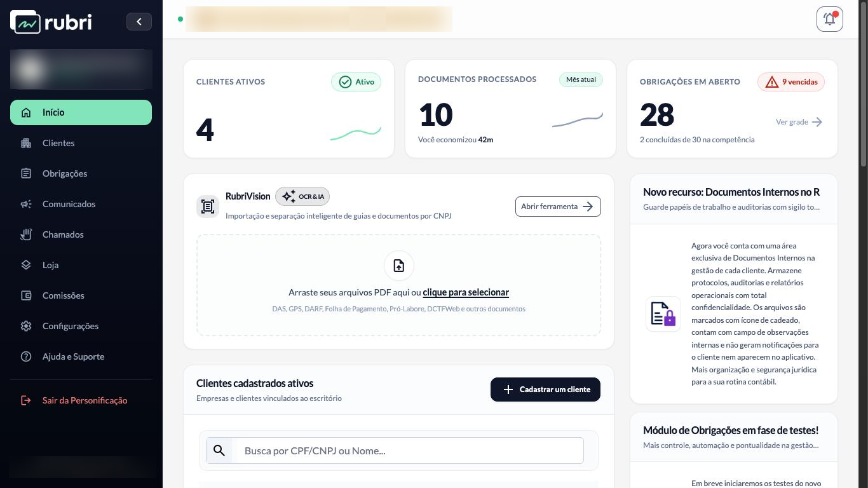
Task: Click the RubriVision scanner icon
Action: (208, 207)
